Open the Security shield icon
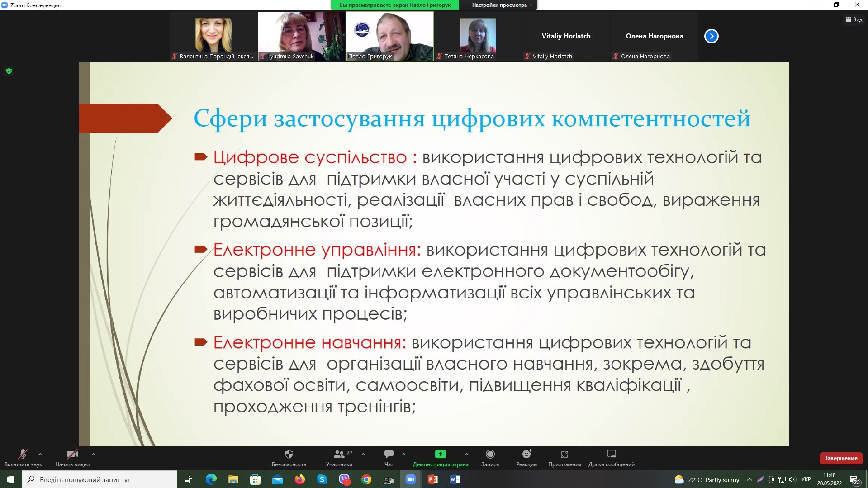The width and height of the screenshot is (868, 488). pyautogui.click(x=289, y=455)
